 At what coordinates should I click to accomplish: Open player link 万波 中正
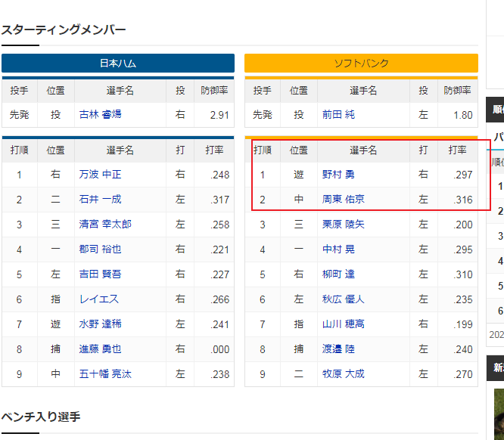[x=101, y=175]
